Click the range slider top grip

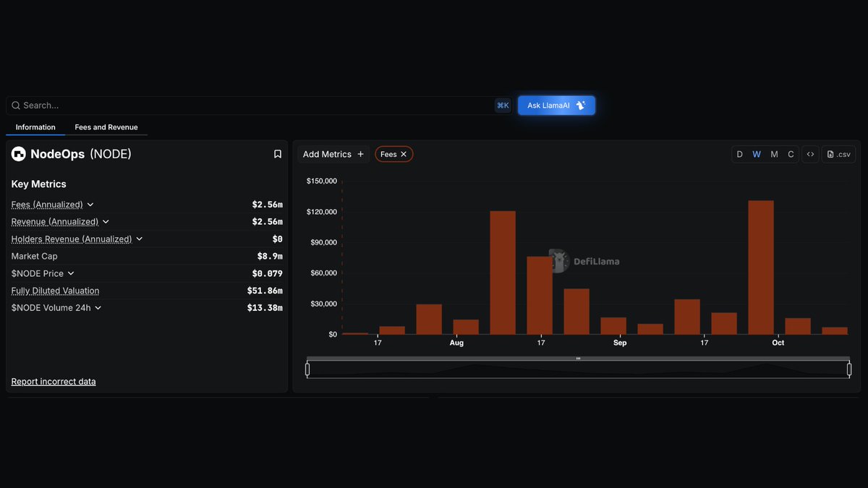[x=578, y=359]
